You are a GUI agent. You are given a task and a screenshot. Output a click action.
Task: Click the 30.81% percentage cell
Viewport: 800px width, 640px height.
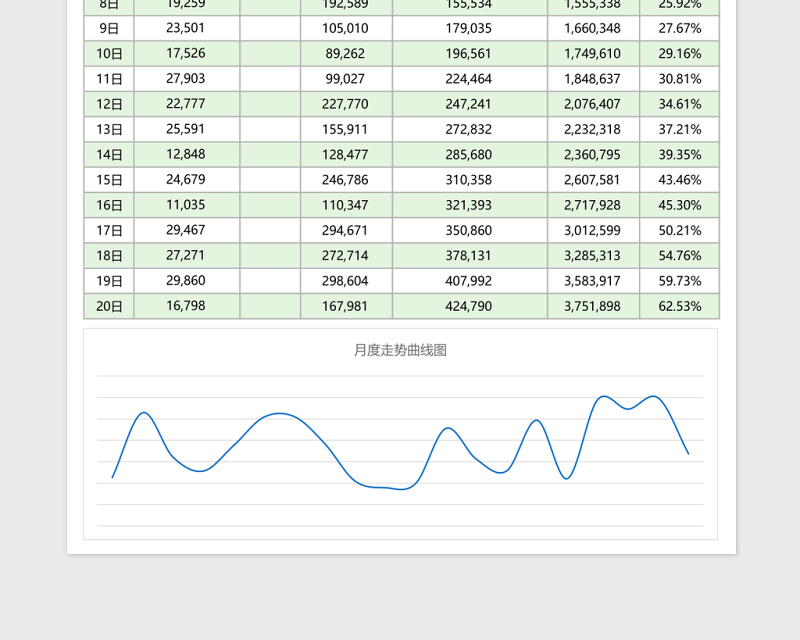(x=680, y=79)
